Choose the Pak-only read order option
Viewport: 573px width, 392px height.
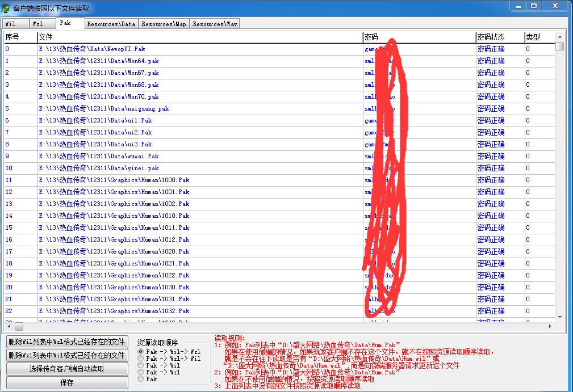141,379
